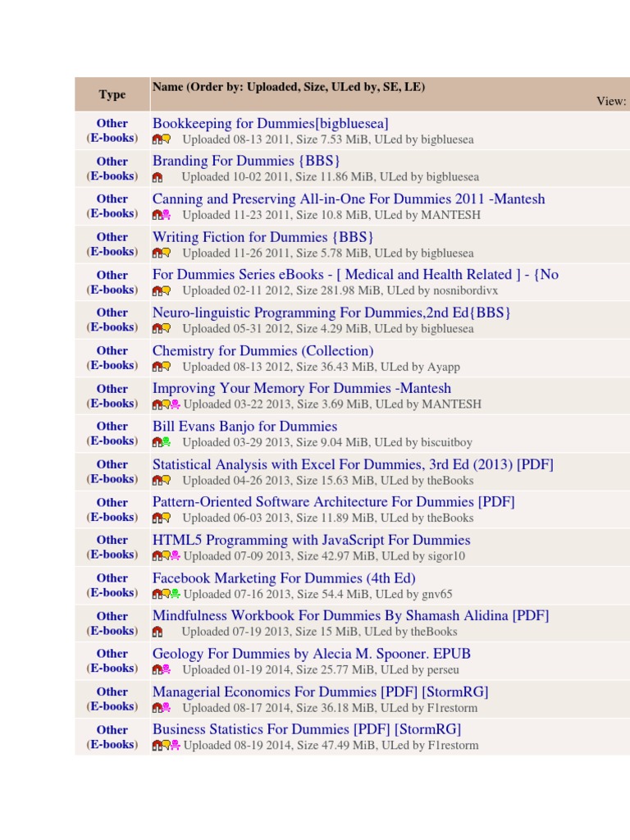Order results by Size
The height and width of the screenshot is (840, 630).
pyautogui.click(x=313, y=87)
